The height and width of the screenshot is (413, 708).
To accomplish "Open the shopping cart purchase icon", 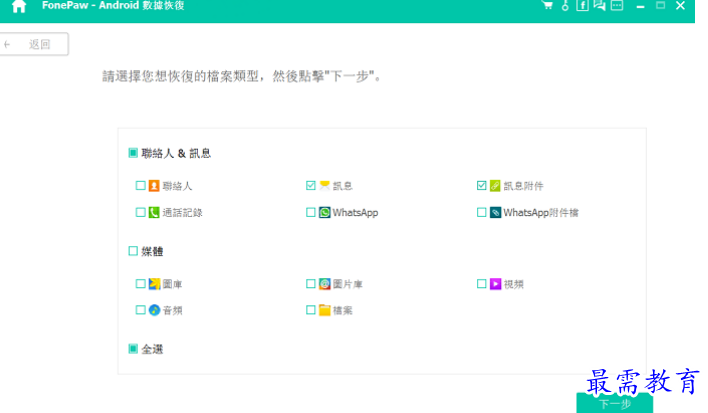I will tap(547, 5).
